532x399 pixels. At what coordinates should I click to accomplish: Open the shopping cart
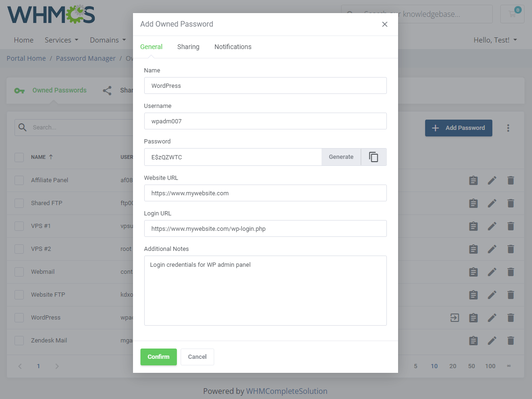coord(512,14)
